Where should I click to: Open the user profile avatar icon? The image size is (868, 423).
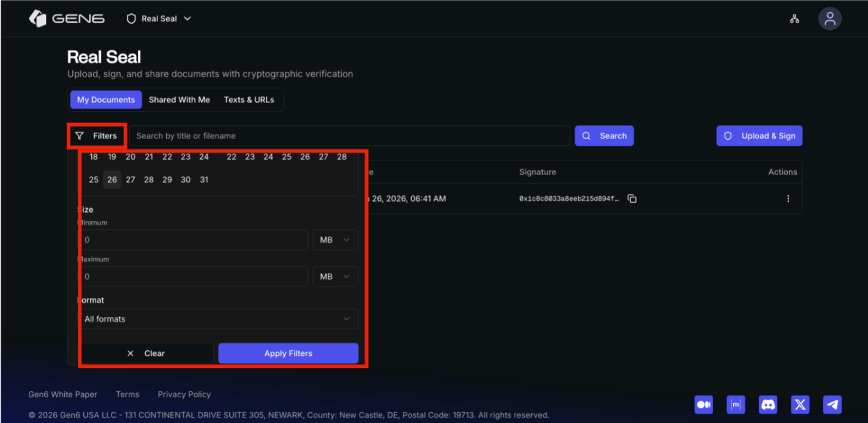pyautogui.click(x=829, y=19)
